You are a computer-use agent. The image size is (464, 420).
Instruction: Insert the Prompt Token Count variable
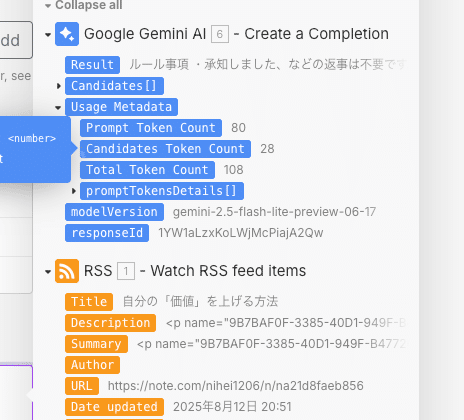pos(151,128)
